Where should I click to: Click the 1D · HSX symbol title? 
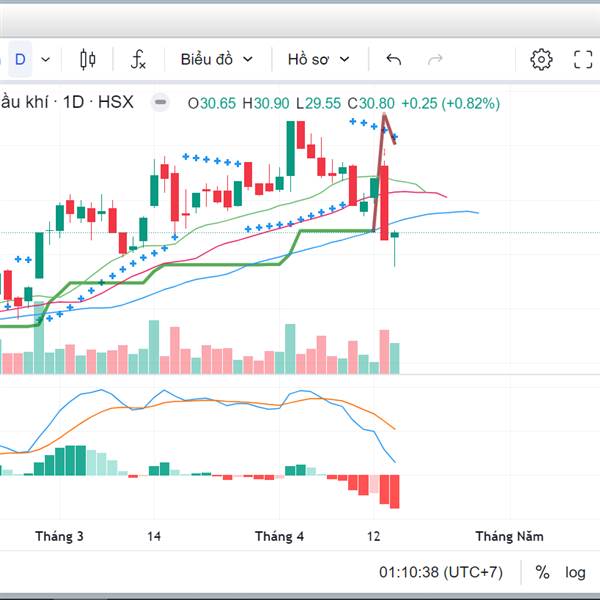(x=98, y=102)
